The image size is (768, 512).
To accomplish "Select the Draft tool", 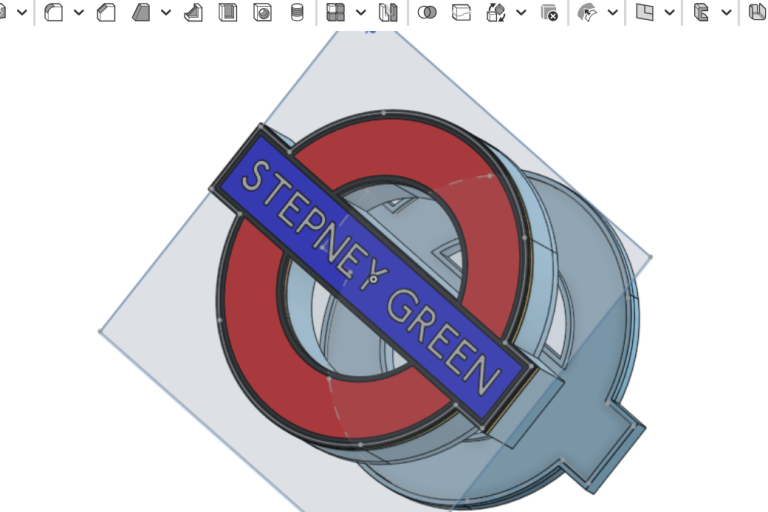I will pos(141,12).
